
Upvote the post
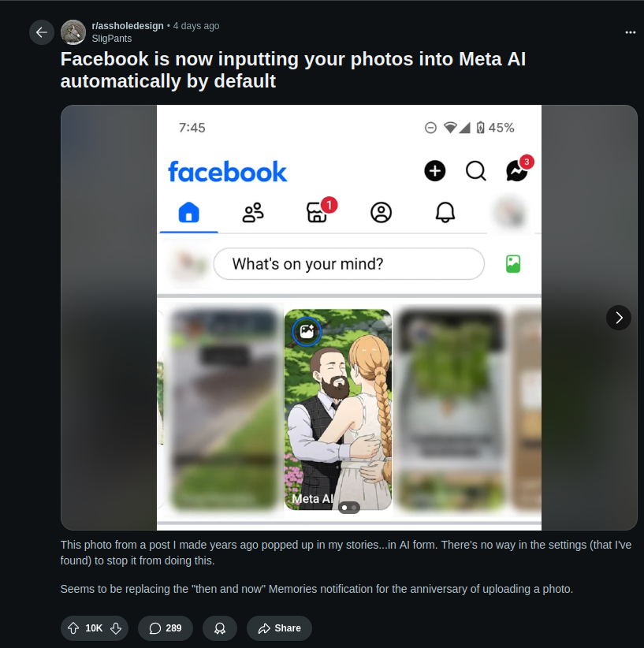(73, 628)
